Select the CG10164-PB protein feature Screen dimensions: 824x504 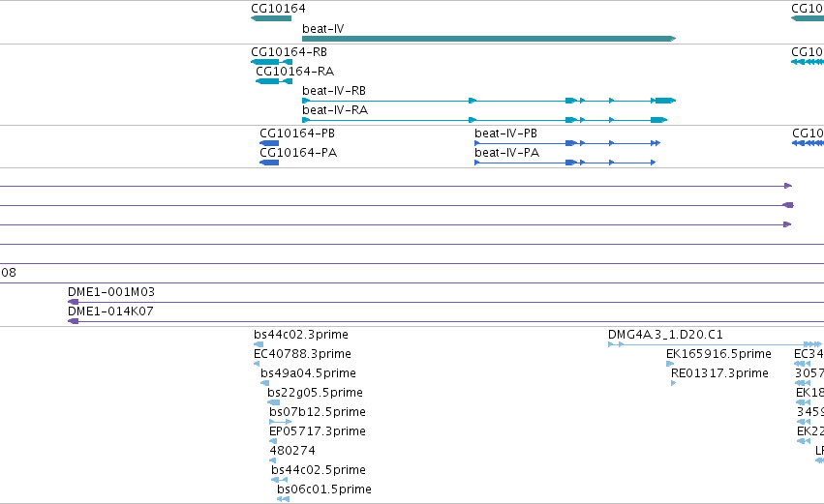point(269,143)
